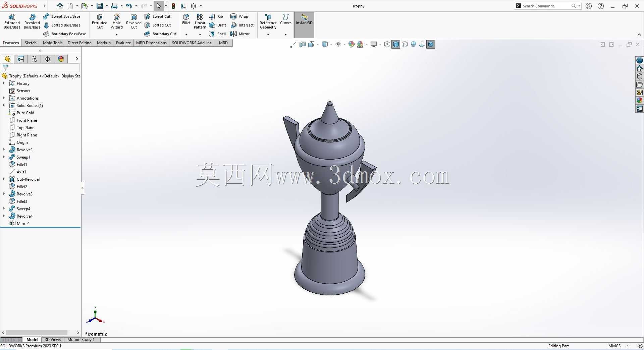Open the Reference Geometry dropdown arrow
The image size is (644, 350).
coord(268,35)
